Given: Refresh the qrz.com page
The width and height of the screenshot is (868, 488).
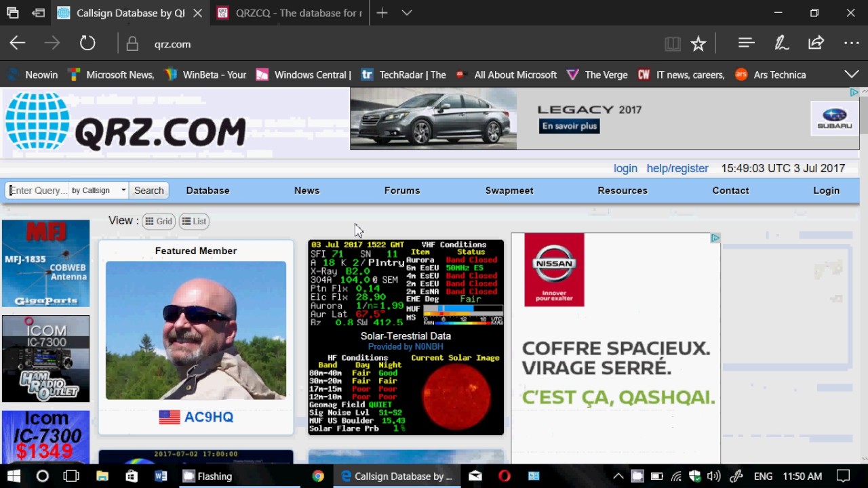Looking at the screenshot, I should pos(87,44).
